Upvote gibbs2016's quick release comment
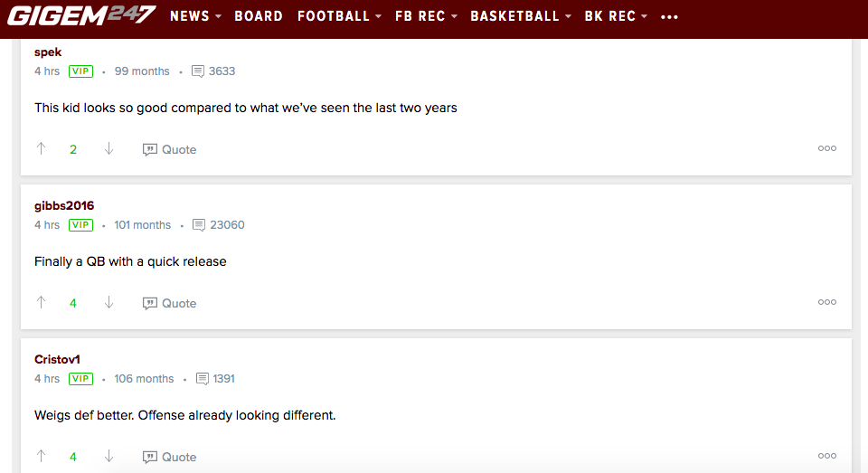Screen dimensions: 868x473 point(41,303)
